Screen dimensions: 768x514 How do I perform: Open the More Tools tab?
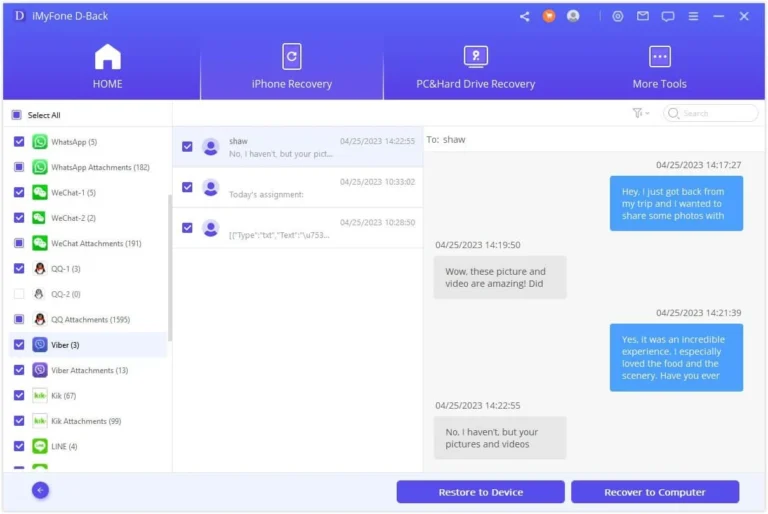tap(659, 67)
